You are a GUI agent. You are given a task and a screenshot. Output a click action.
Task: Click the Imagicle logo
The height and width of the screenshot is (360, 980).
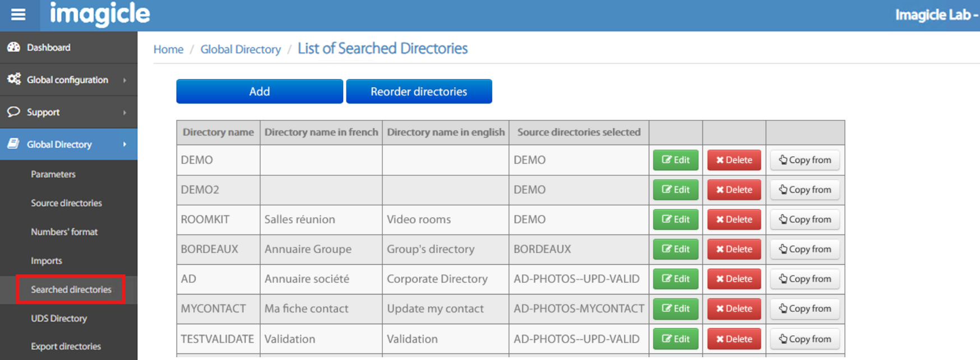coord(100,14)
